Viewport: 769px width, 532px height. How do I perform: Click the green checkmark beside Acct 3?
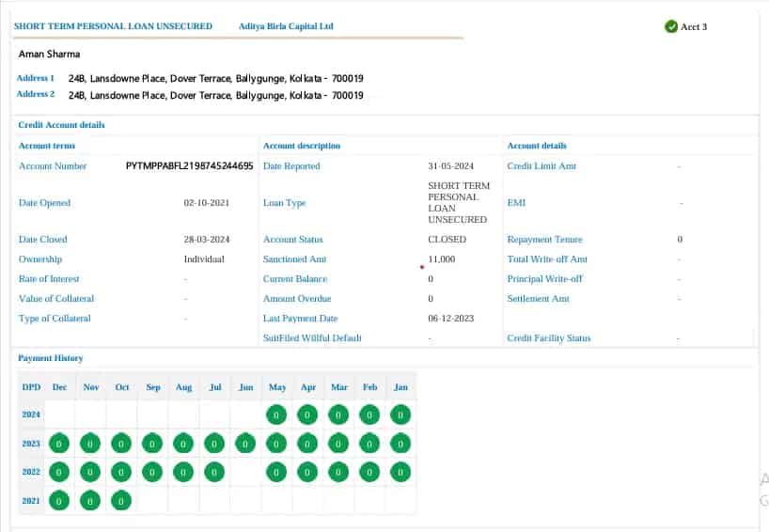pos(671,26)
